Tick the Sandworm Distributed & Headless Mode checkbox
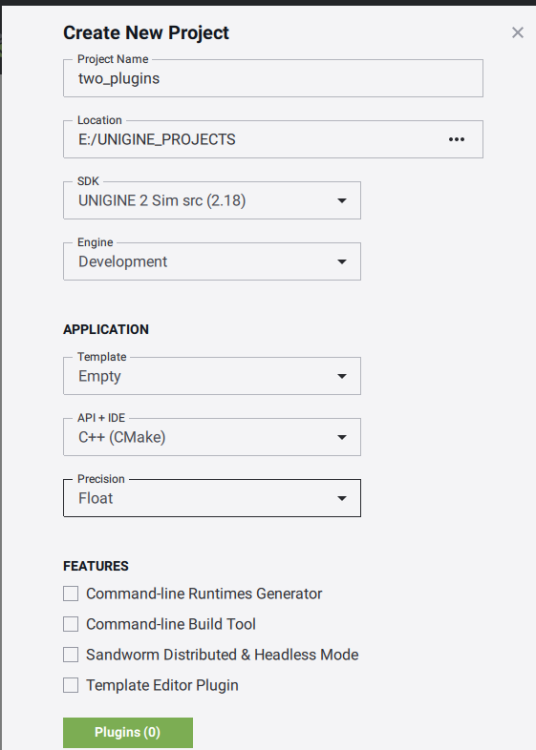536x750 pixels. [x=71, y=655]
